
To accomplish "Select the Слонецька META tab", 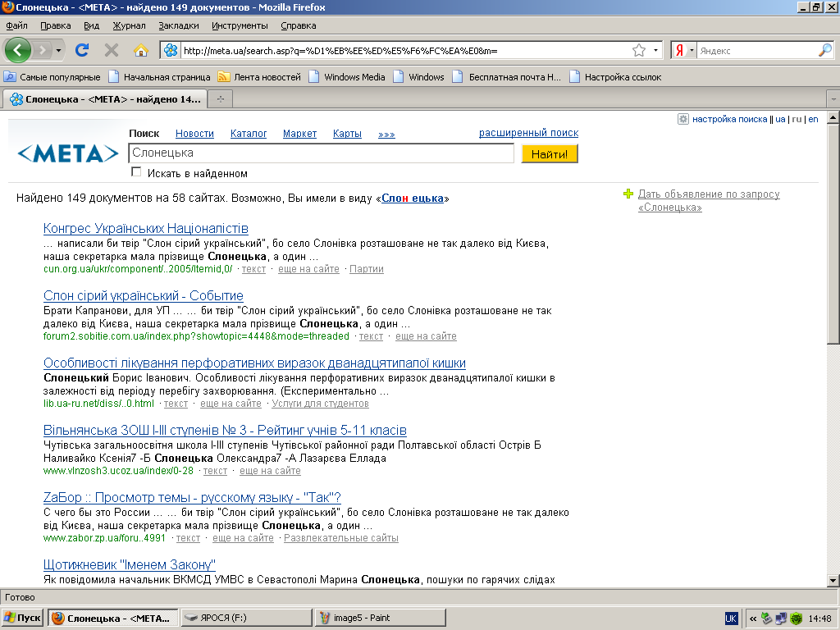I will coord(105,99).
